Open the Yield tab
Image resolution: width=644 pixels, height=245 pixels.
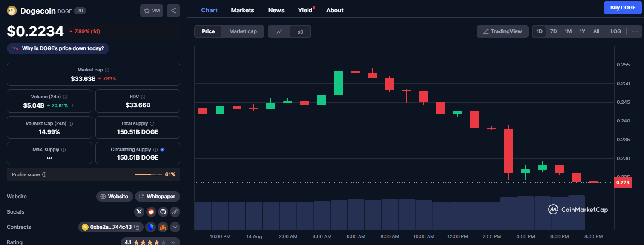306,10
